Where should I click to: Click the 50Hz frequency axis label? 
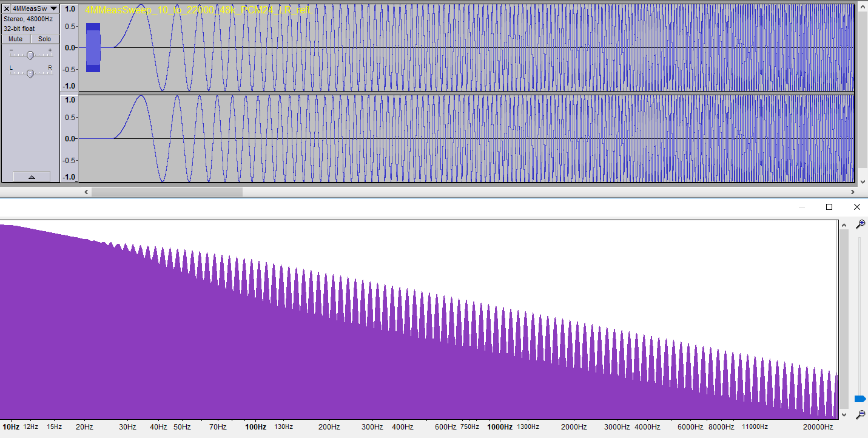[x=182, y=427]
